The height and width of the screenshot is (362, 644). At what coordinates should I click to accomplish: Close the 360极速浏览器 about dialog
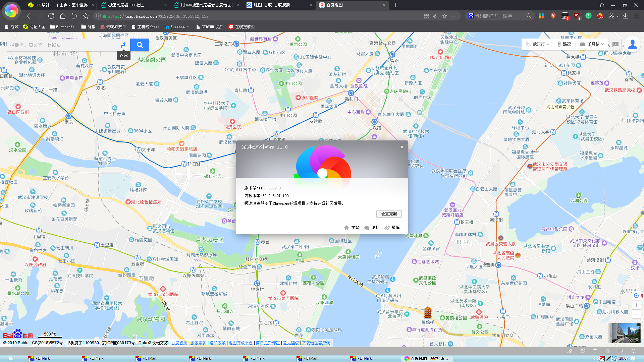pyautogui.click(x=401, y=147)
